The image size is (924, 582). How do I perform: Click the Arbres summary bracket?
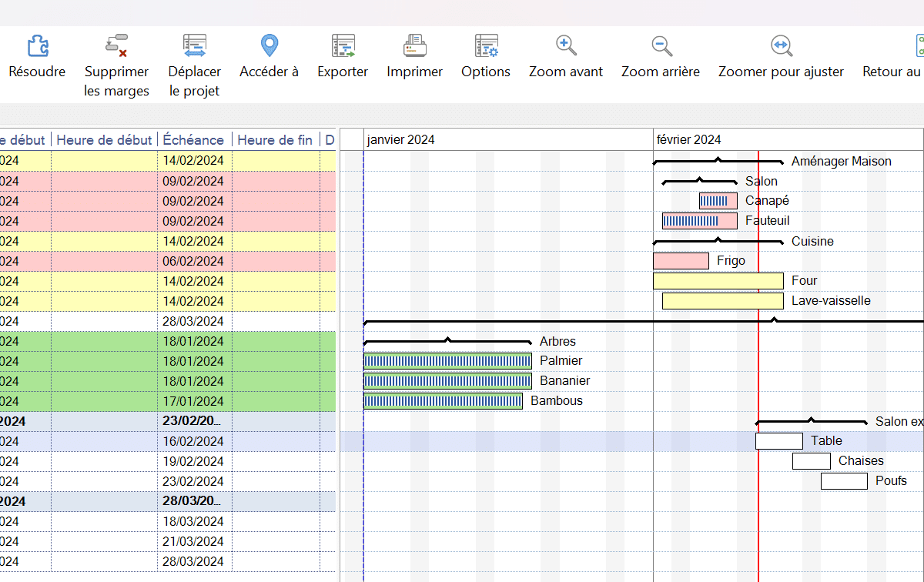click(447, 341)
